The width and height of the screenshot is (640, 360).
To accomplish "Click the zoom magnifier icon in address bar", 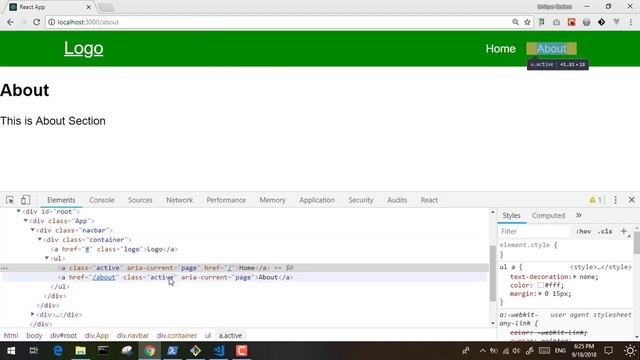I will (516, 22).
